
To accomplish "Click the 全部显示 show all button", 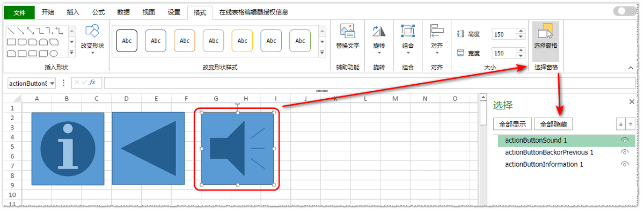I will (x=513, y=124).
